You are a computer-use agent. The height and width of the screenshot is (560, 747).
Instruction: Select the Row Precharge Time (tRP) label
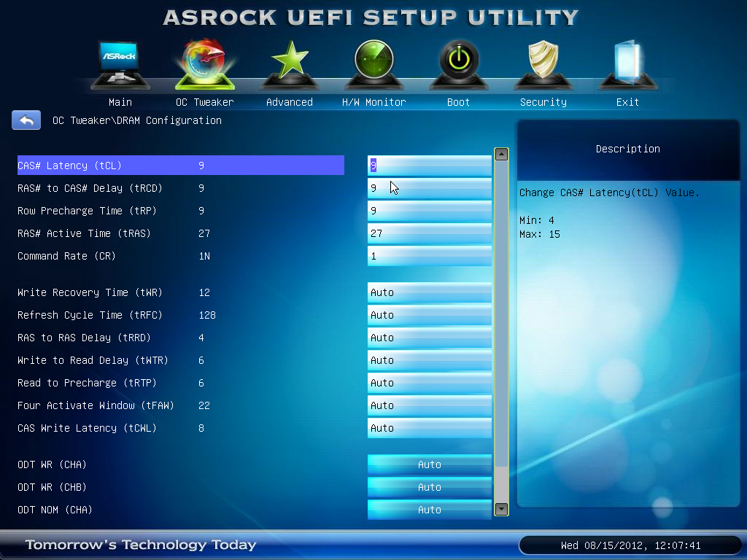point(88,211)
